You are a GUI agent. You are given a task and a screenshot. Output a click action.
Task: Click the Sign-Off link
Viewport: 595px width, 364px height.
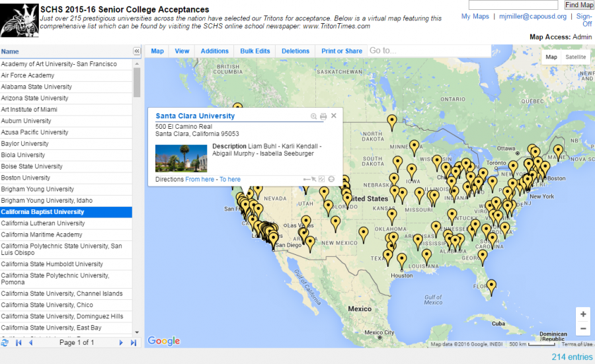coord(584,20)
